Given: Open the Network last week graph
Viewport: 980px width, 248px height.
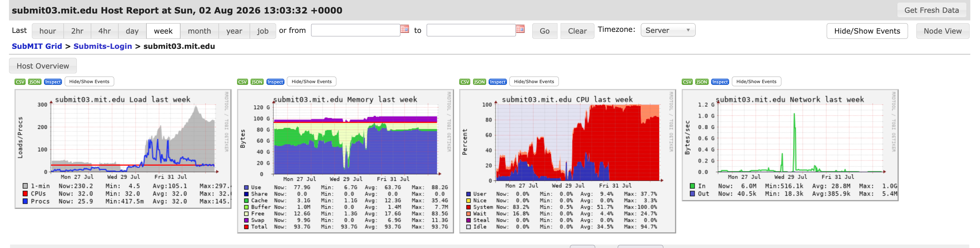Looking at the screenshot, I should [790, 145].
